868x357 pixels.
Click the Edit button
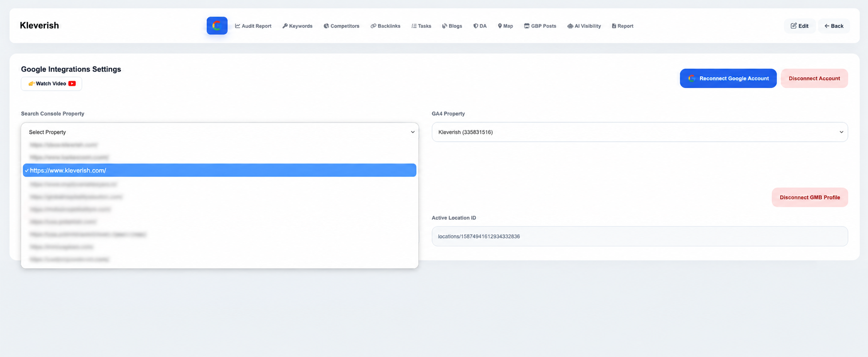tap(799, 26)
